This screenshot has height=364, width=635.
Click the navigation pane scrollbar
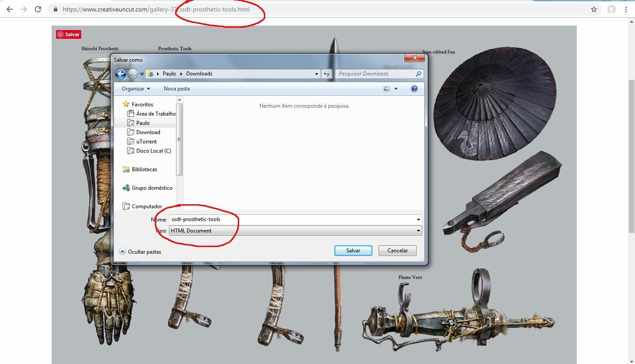179,140
